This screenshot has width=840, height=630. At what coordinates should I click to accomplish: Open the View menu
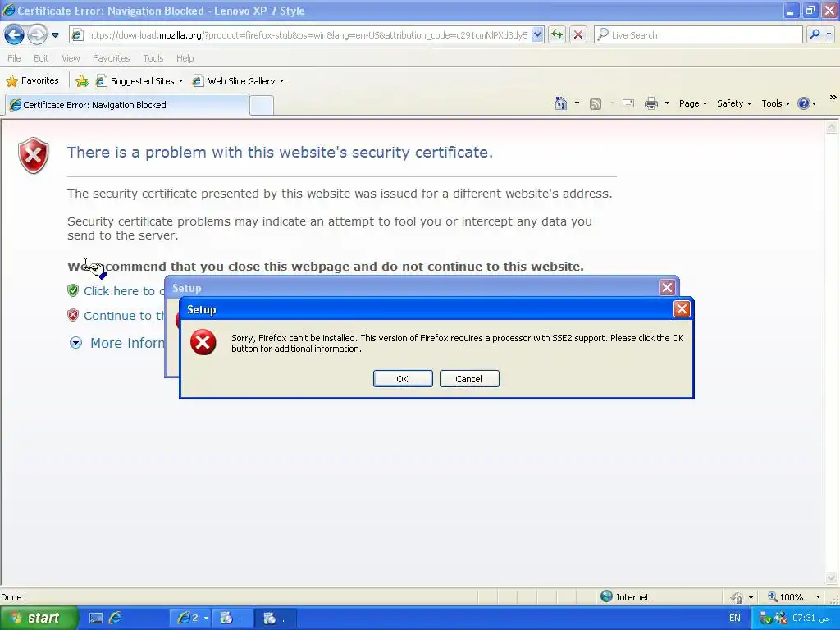tap(71, 58)
